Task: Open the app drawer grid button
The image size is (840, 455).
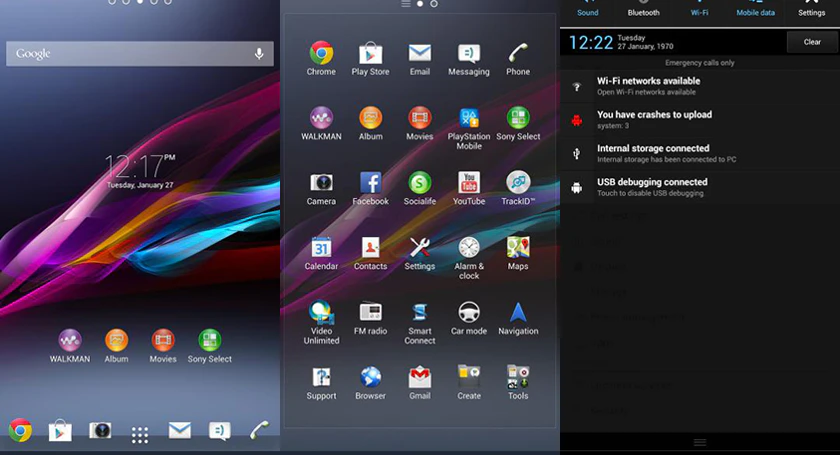Action: point(140,435)
